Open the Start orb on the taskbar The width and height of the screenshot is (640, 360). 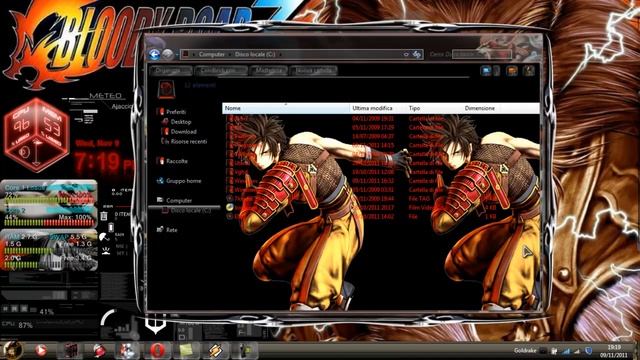[x=12, y=350]
